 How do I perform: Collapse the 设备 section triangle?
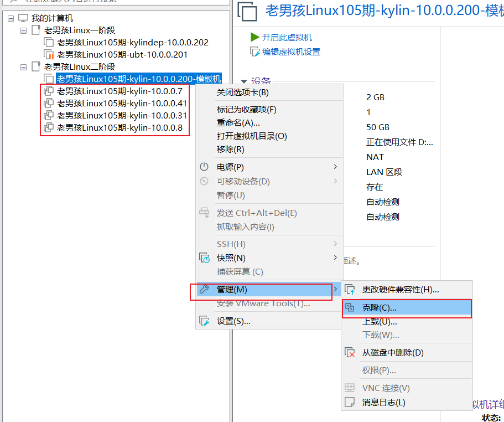[244, 81]
